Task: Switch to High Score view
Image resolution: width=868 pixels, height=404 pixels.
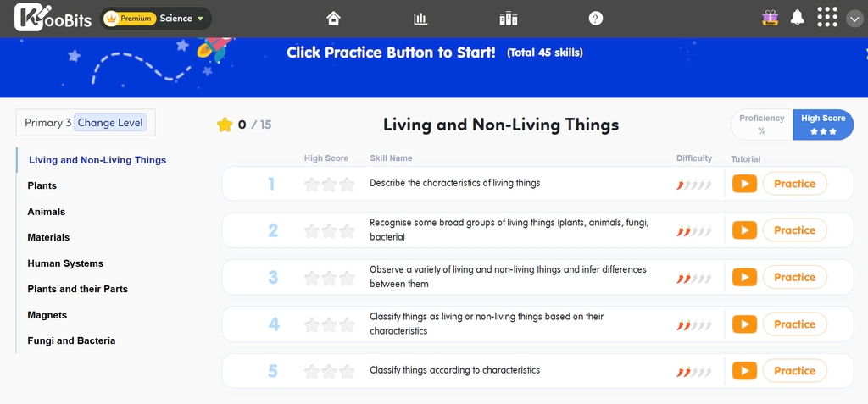Action: [x=823, y=125]
